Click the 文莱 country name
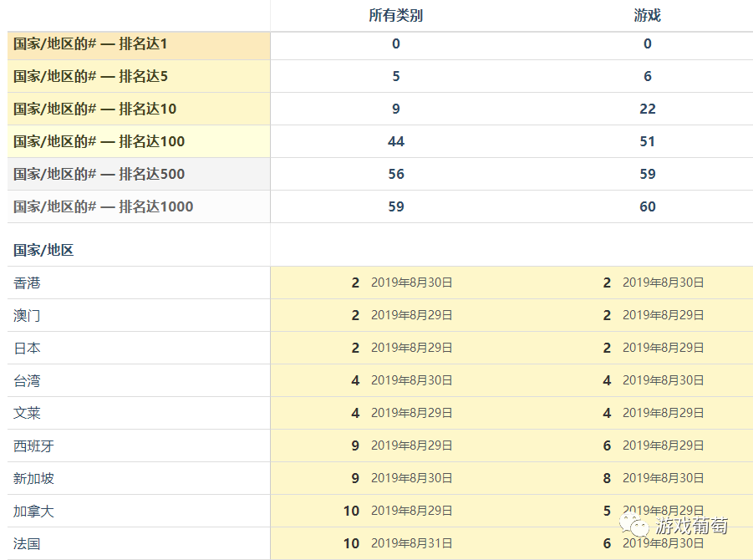753x560 pixels. click(26, 413)
